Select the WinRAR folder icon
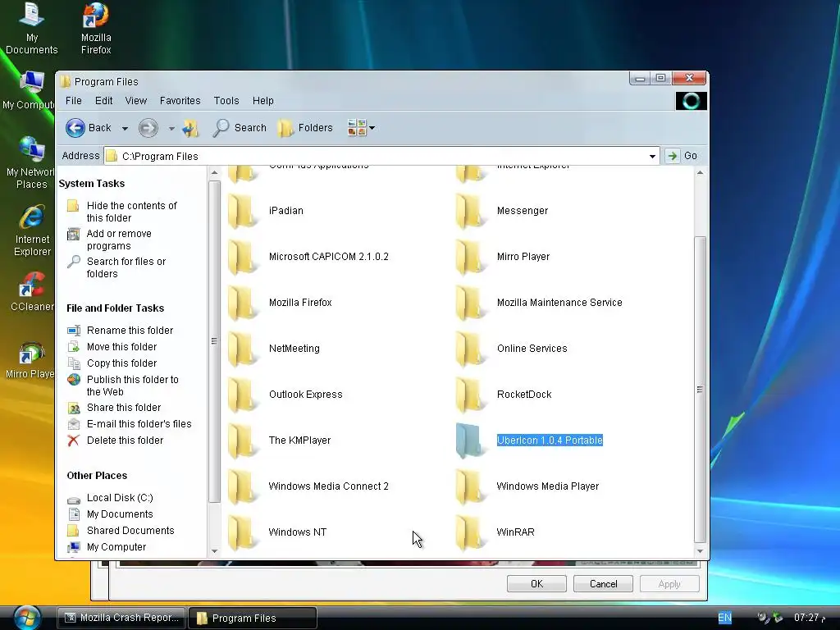The width and height of the screenshot is (840, 630). pos(471,533)
